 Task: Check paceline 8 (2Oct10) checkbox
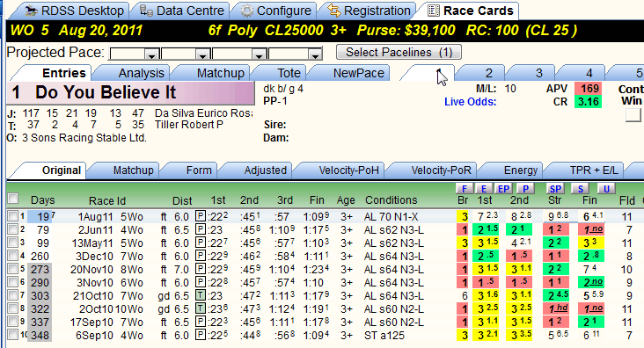tap(13, 308)
